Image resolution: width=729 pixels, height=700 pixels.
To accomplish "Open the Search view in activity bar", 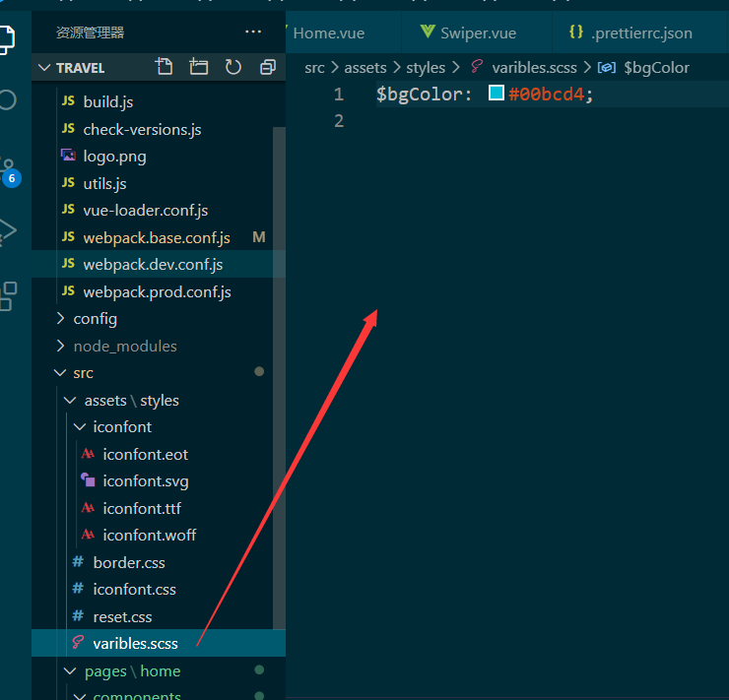I will pos(8,99).
